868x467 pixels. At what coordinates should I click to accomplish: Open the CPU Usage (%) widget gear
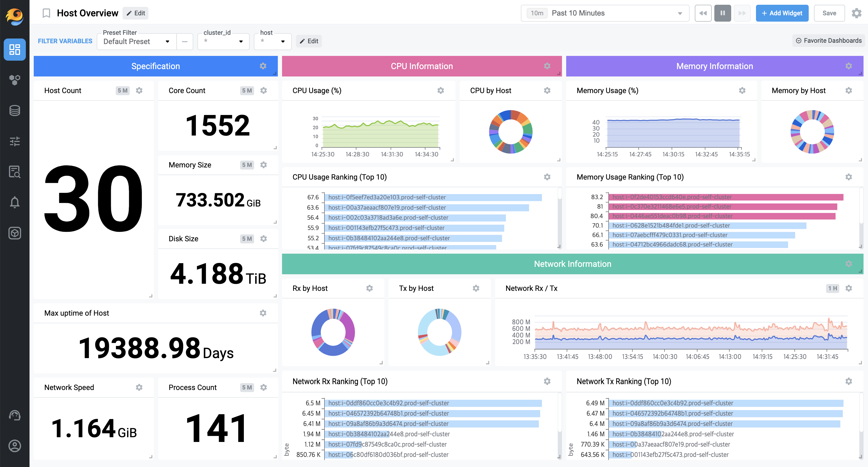pos(440,90)
